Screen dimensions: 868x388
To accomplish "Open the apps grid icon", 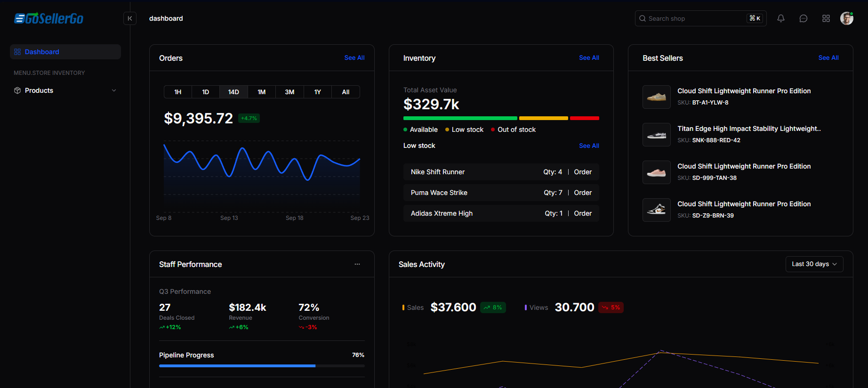I will (x=826, y=18).
